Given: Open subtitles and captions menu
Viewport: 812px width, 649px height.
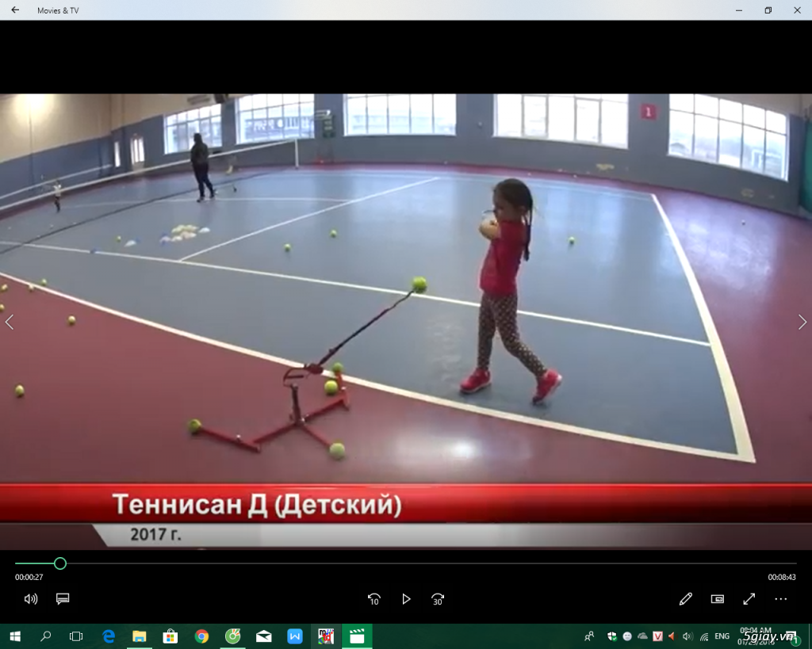Looking at the screenshot, I should click(63, 599).
